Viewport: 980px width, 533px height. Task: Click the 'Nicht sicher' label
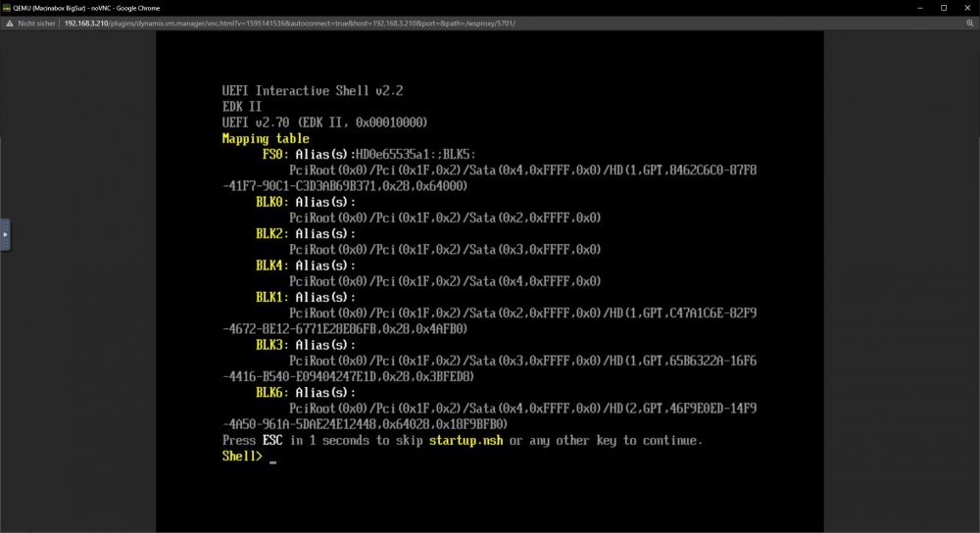tap(37, 24)
